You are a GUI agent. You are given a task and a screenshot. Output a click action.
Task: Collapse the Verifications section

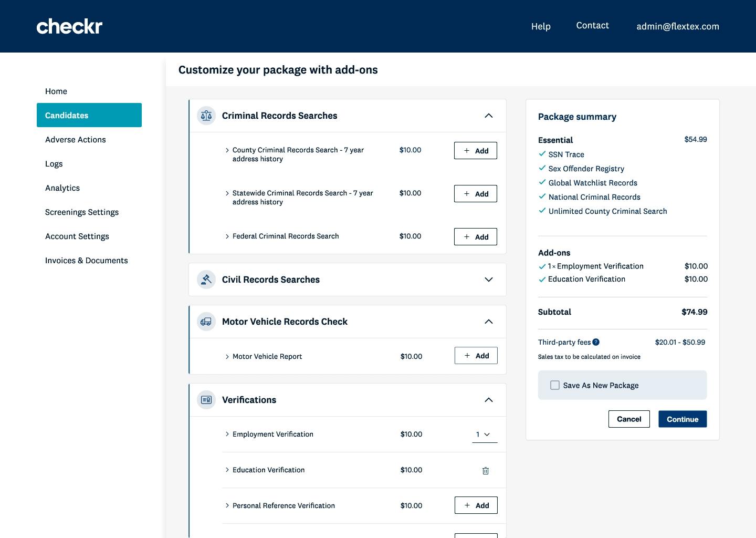pos(489,400)
